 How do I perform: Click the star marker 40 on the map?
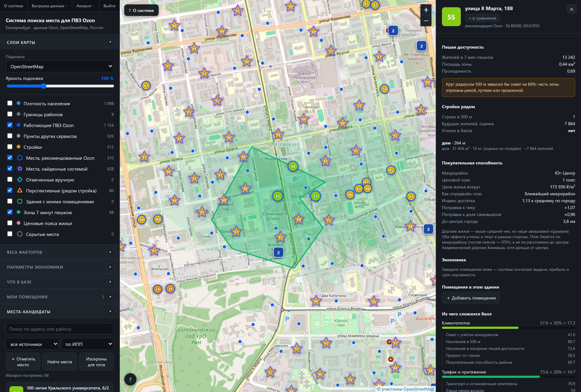click(x=174, y=25)
